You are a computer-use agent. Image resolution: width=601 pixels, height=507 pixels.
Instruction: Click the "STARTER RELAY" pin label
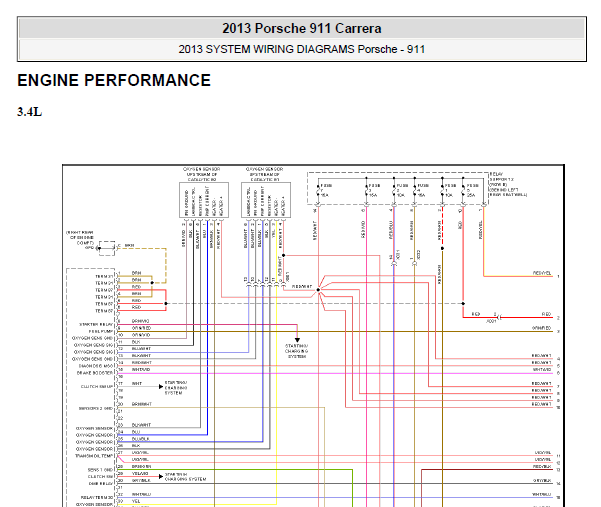96,324
